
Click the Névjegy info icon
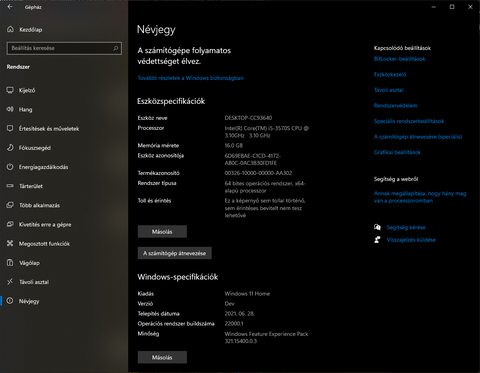point(10,301)
